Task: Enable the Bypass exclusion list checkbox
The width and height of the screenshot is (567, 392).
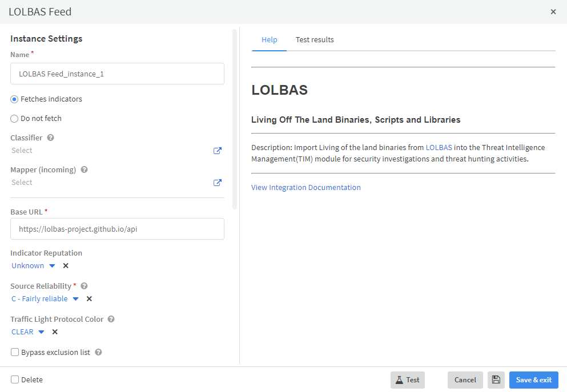Action: (x=15, y=353)
